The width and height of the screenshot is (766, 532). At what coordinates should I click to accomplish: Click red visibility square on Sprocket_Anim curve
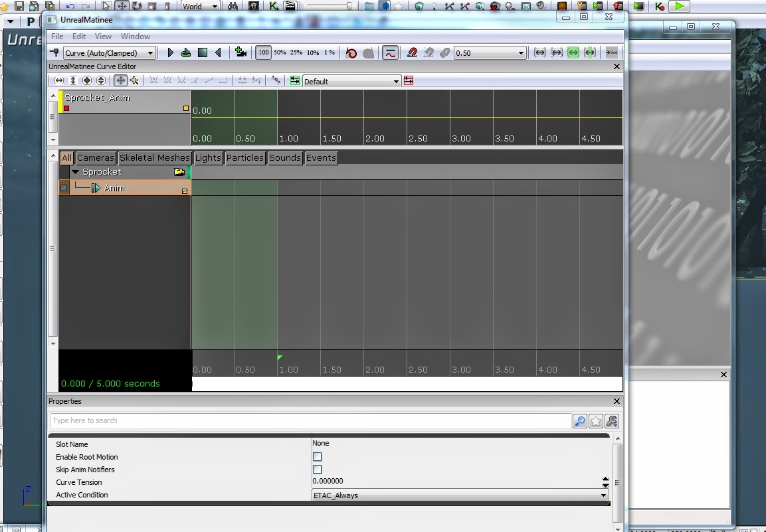point(66,108)
